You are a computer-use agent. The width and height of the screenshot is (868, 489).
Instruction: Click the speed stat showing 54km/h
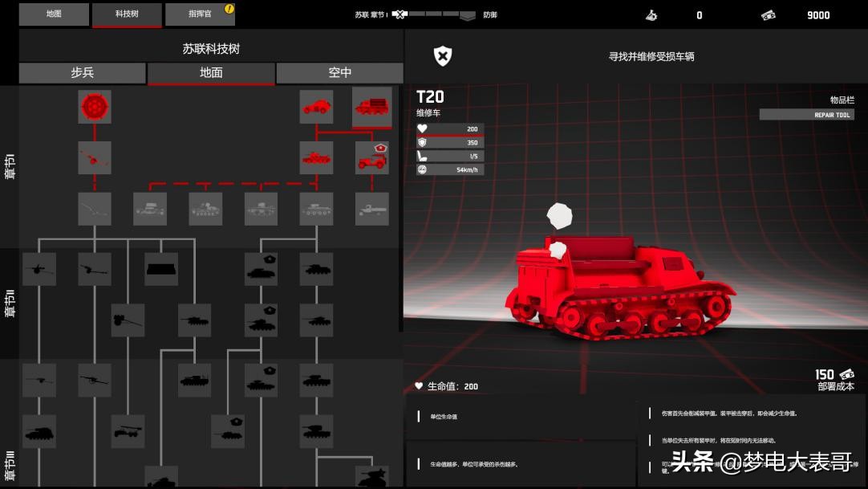450,169
